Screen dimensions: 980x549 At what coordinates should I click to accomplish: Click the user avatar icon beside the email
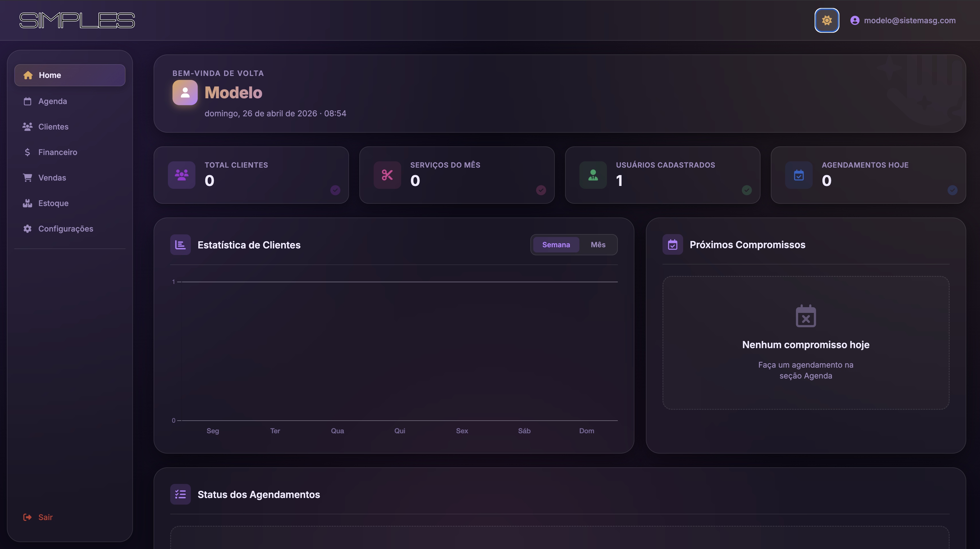point(855,21)
